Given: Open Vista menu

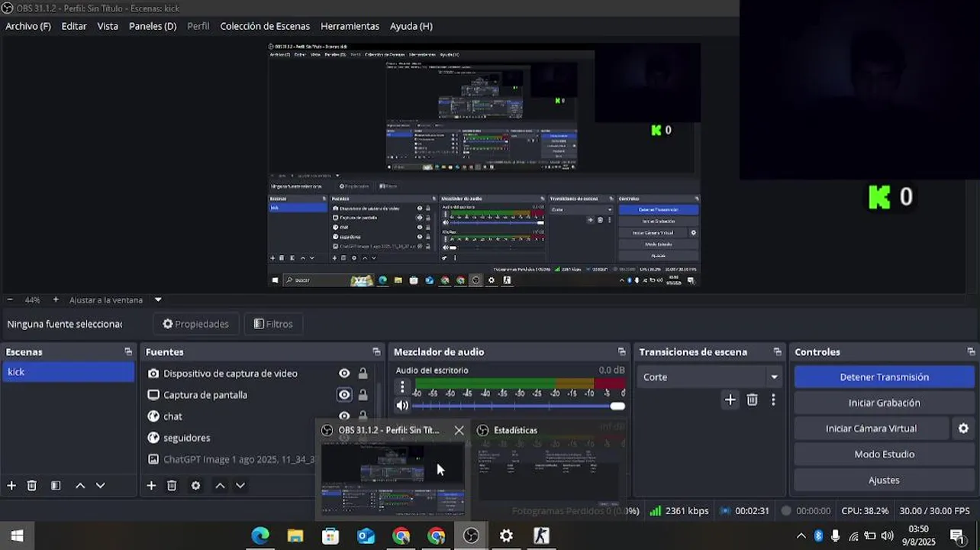Looking at the screenshot, I should tap(108, 26).
